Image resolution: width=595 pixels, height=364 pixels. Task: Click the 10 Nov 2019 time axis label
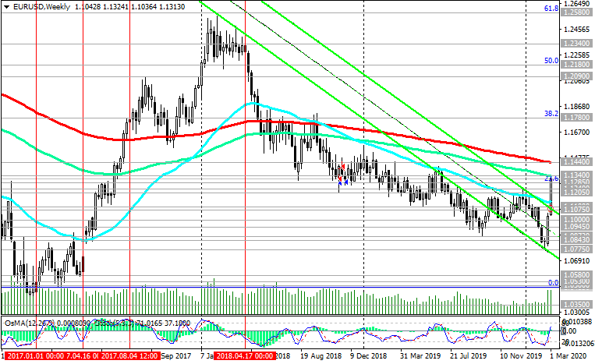click(521, 356)
